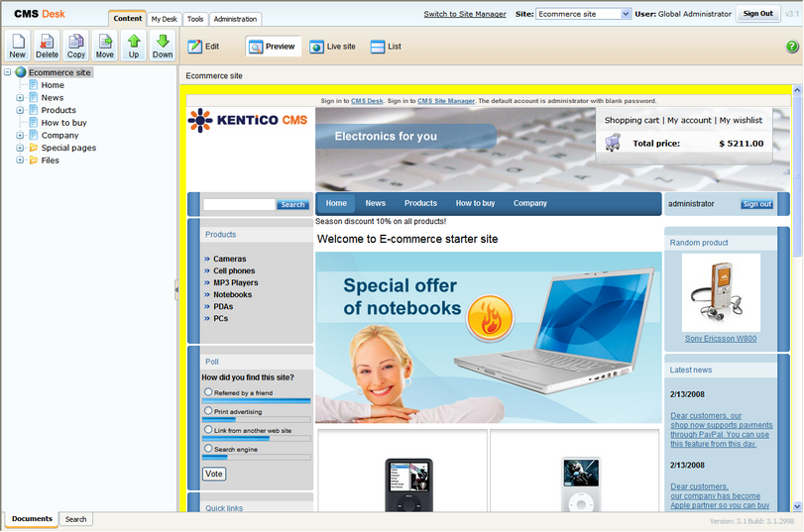The width and height of the screenshot is (804, 532).
Task: Click the fire hot-offer badge
Action: (x=490, y=318)
